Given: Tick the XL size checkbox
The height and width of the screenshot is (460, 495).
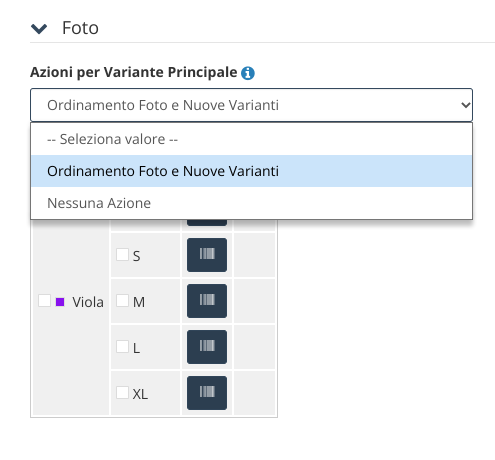Looking at the screenshot, I should [122, 392].
